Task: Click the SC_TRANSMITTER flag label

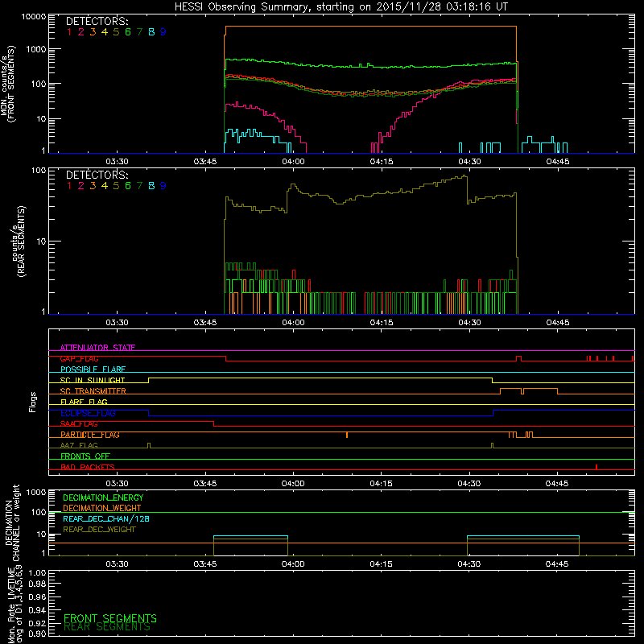Action: pos(93,391)
